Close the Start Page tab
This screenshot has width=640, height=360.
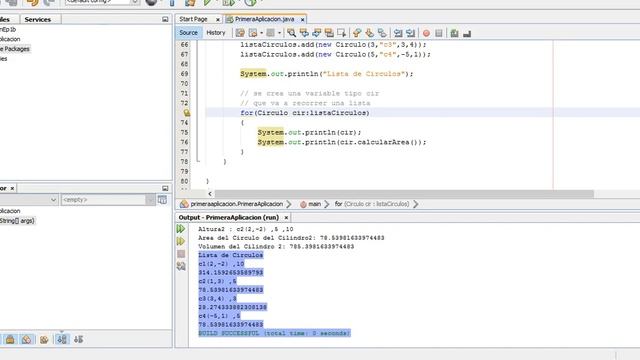218,20
